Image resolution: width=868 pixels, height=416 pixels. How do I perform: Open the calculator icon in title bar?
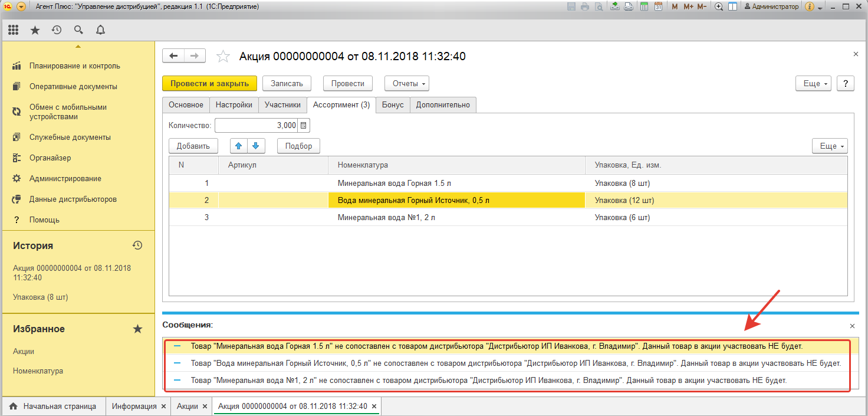pyautogui.click(x=644, y=6)
